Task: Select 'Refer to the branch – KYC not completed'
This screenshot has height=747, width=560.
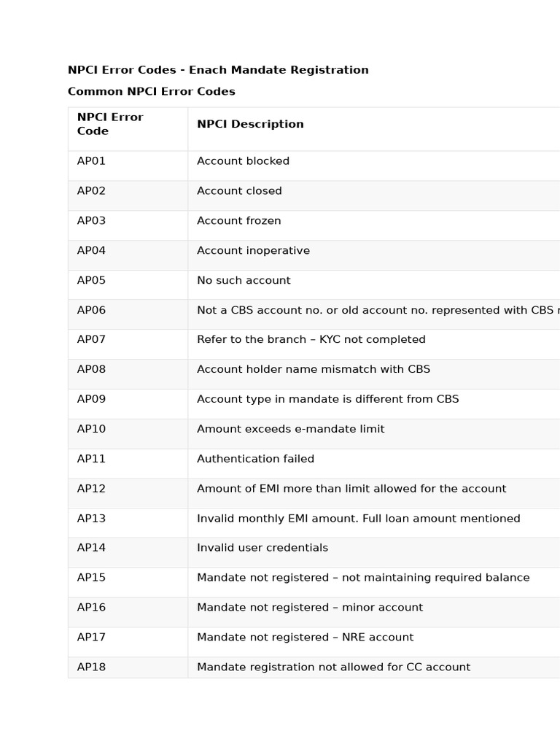Action: coord(311,340)
